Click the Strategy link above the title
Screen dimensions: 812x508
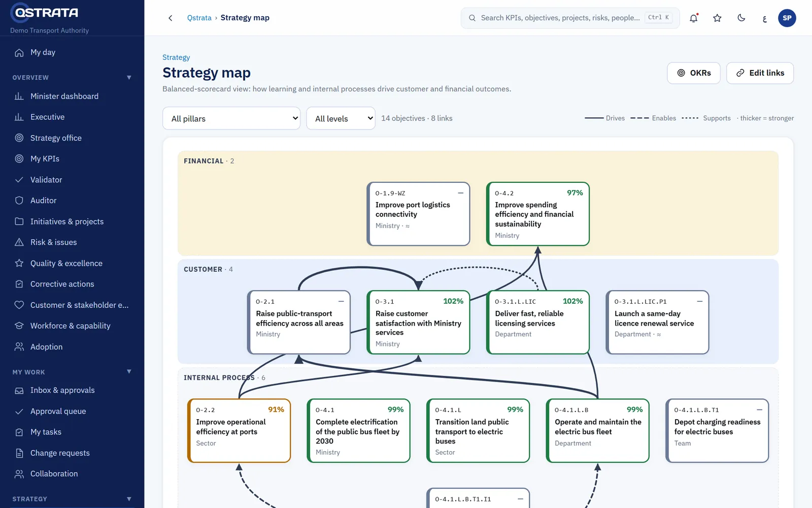click(176, 57)
